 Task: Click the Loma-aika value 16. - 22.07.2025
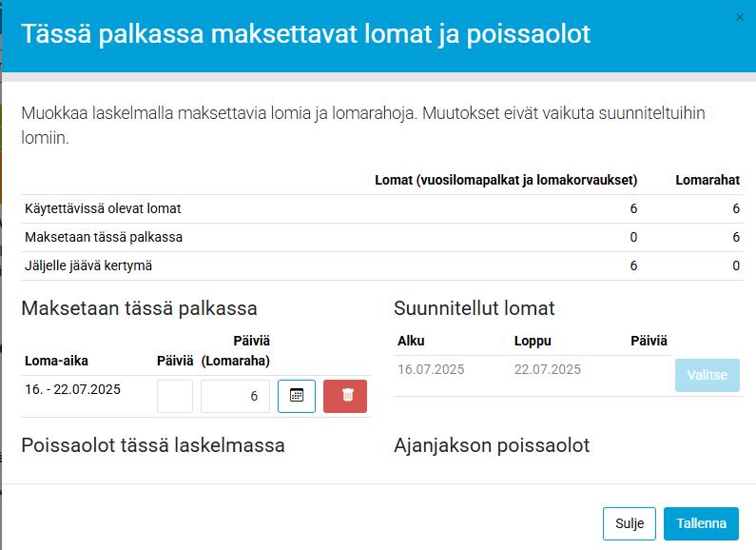tap(73, 389)
